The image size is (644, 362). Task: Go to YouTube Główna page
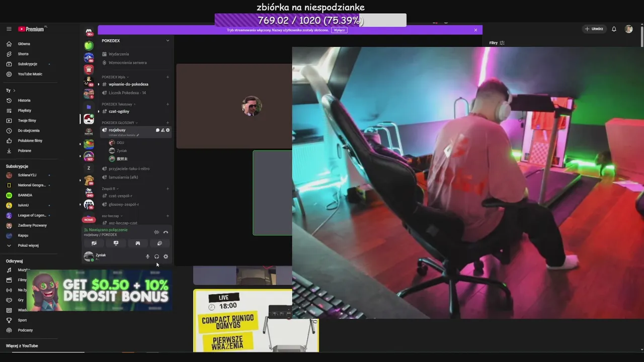tap(24, 44)
